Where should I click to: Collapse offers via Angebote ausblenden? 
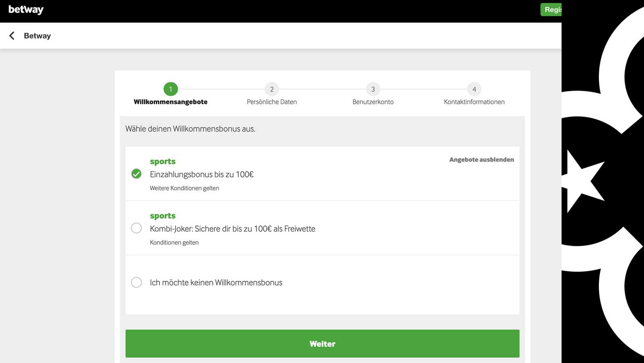click(x=481, y=160)
